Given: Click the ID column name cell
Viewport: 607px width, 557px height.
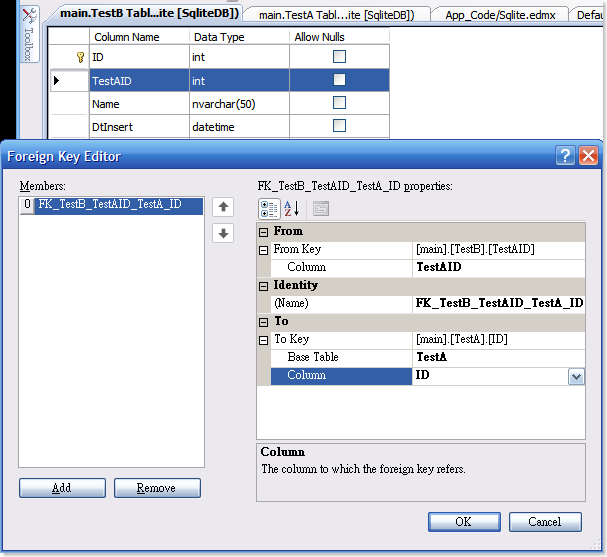Looking at the screenshot, I should pyautogui.click(x=139, y=57).
